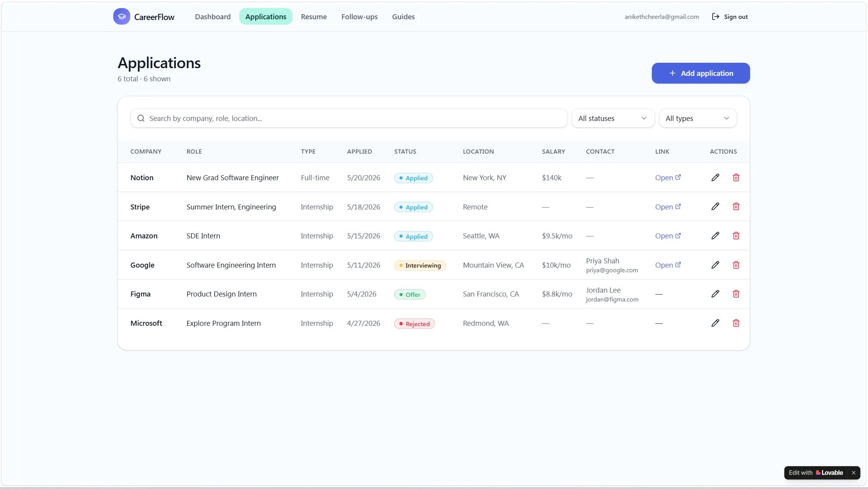
Task: Click the Applied badge in Stripe row
Action: click(413, 207)
